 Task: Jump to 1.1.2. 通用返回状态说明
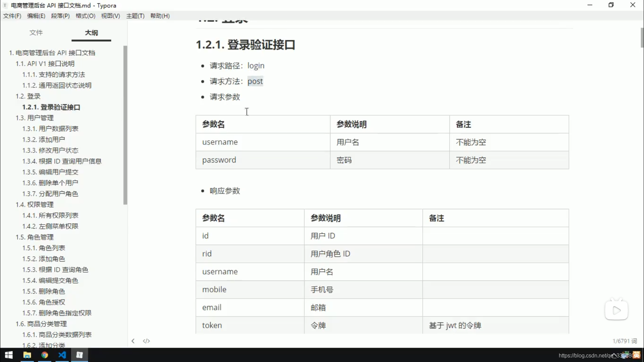click(57, 85)
